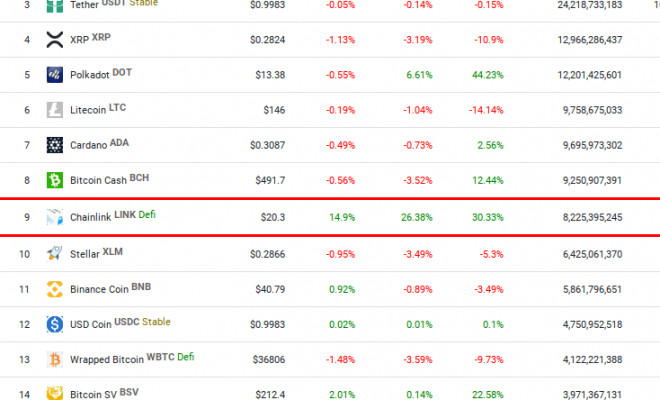The width and height of the screenshot is (660, 400).
Task: Click the Binance Coin logo icon
Action: click(x=55, y=289)
